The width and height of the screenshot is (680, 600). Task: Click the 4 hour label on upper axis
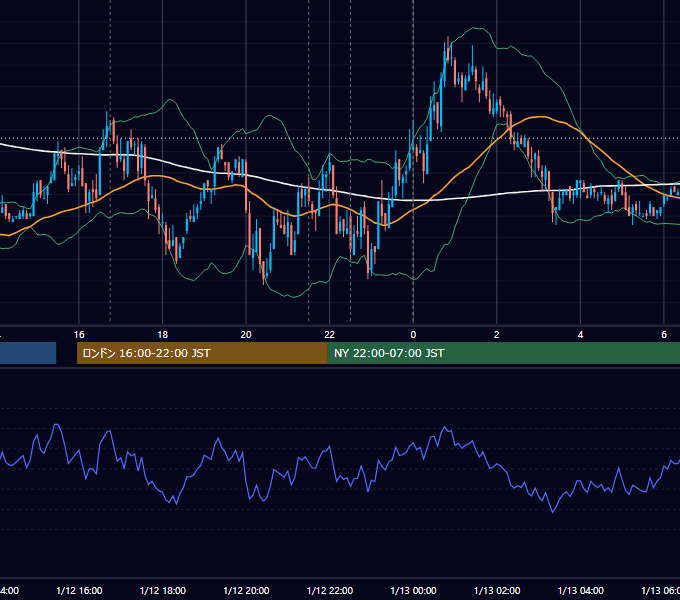click(x=580, y=335)
